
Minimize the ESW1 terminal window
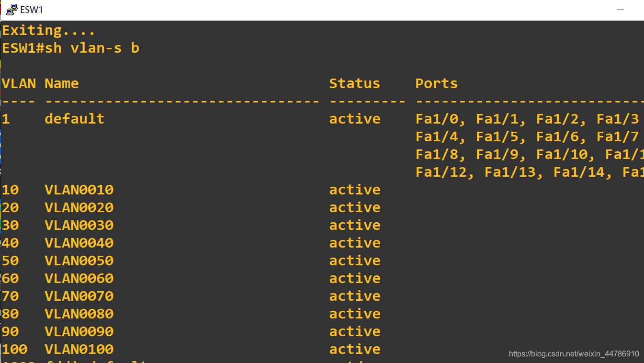click(620, 10)
